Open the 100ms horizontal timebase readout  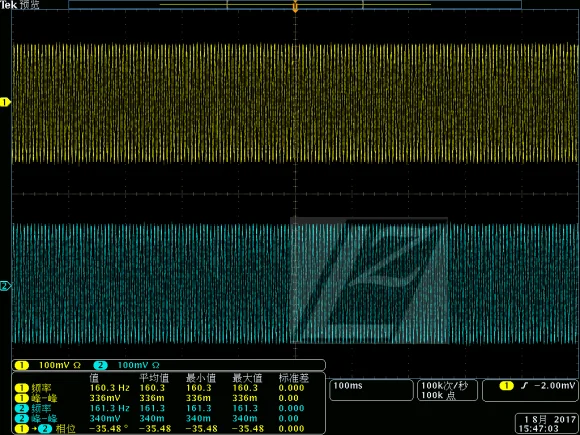[371, 390]
